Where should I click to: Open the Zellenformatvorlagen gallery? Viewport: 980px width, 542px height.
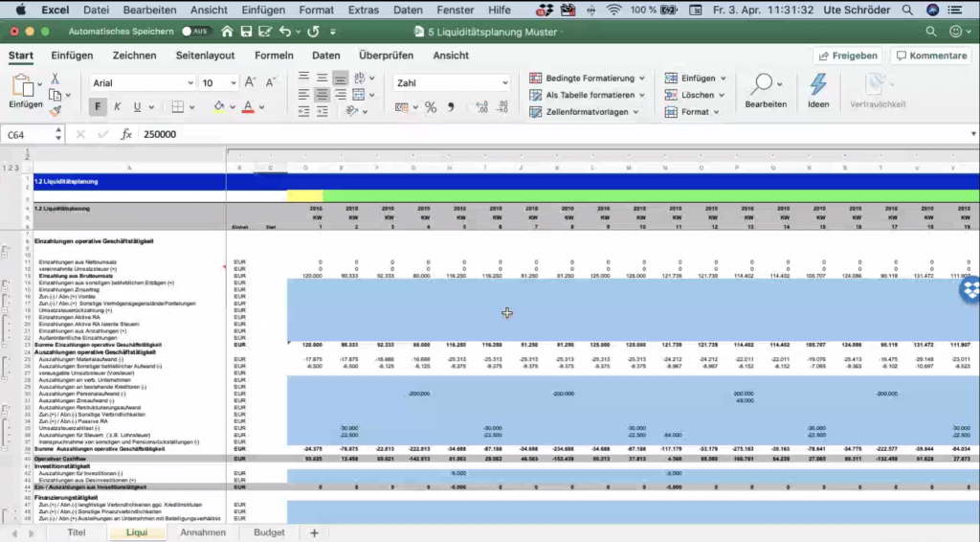tap(585, 112)
